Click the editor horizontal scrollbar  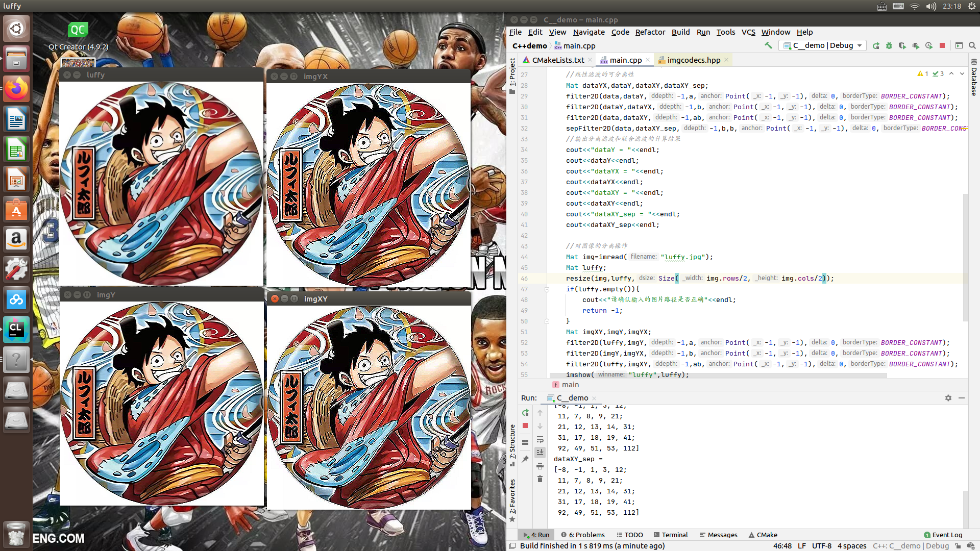pyautogui.click(x=717, y=376)
